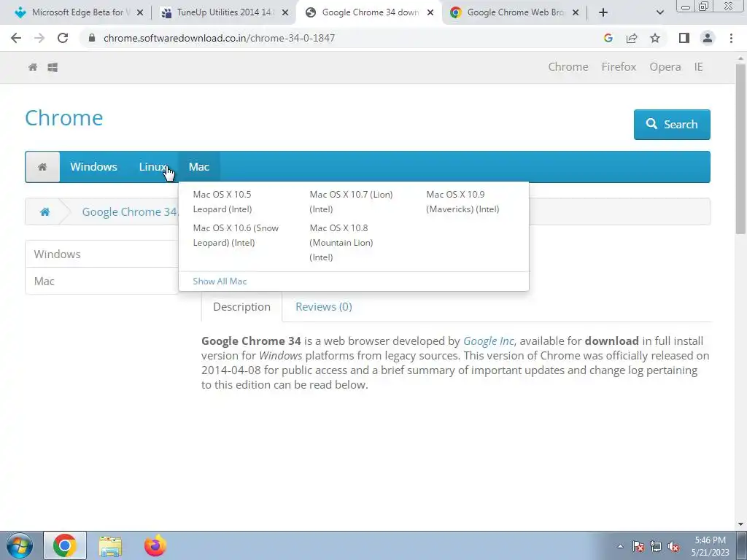Image resolution: width=747 pixels, height=560 pixels.
Task: Bookmark this page with star icon
Action: pyautogui.click(x=655, y=38)
